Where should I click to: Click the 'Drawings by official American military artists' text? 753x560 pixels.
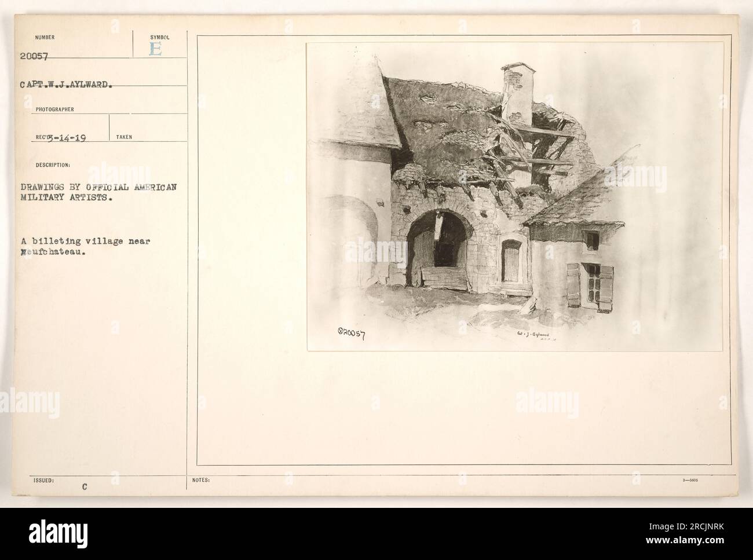pos(107,192)
